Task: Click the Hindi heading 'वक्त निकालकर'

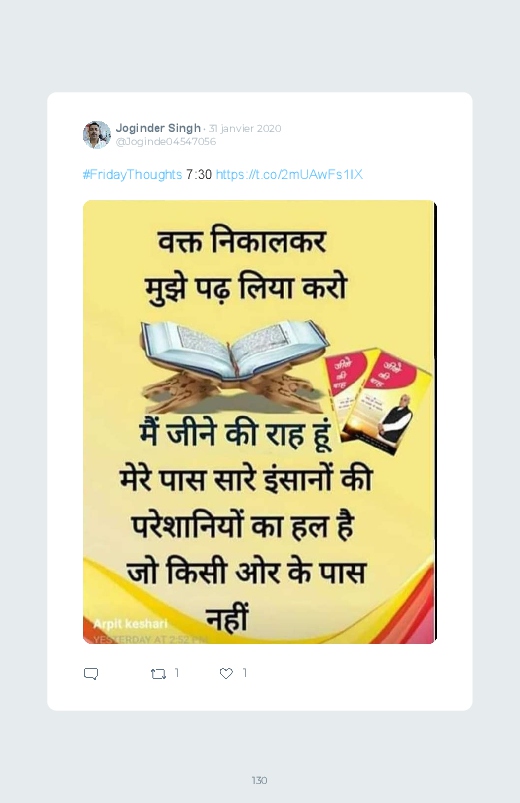Action: tap(242, 242)
